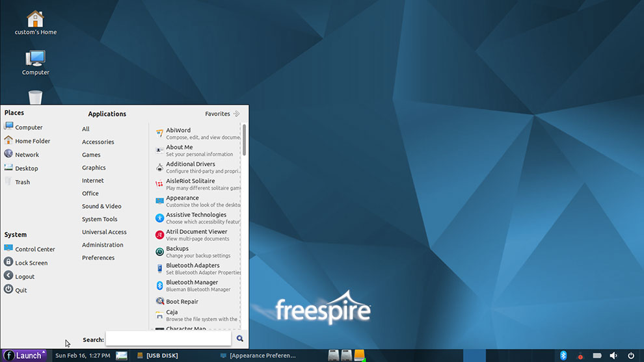
Task: Open Home Folder in Places
Action: [x=27, y=140]
